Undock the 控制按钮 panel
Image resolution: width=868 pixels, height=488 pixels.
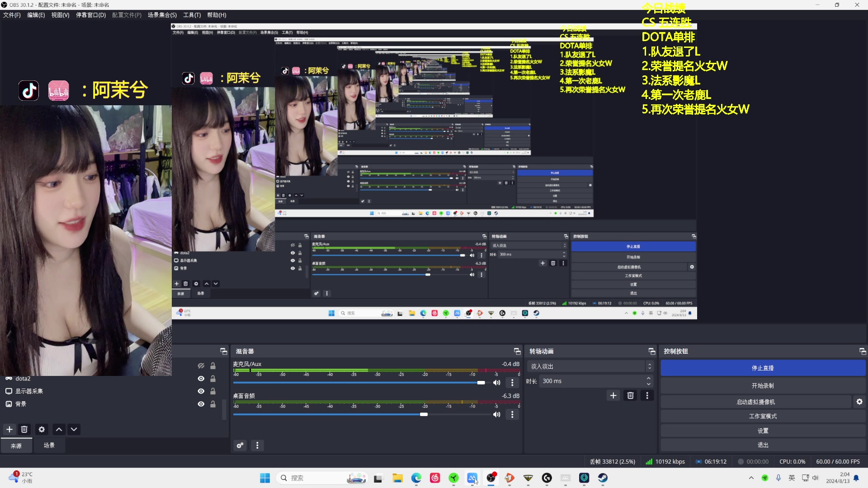862,351
